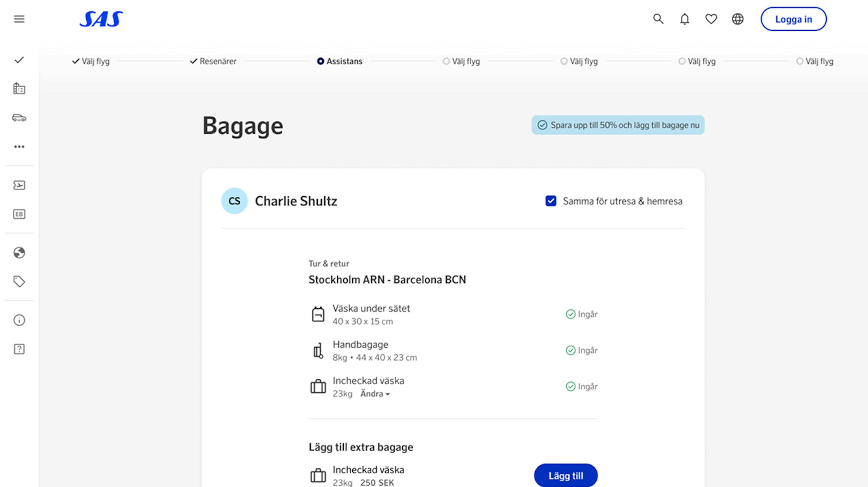Viewport: 868px width, 487px height.
Task: Click the Logga in button
Action: tap(793, 19)
